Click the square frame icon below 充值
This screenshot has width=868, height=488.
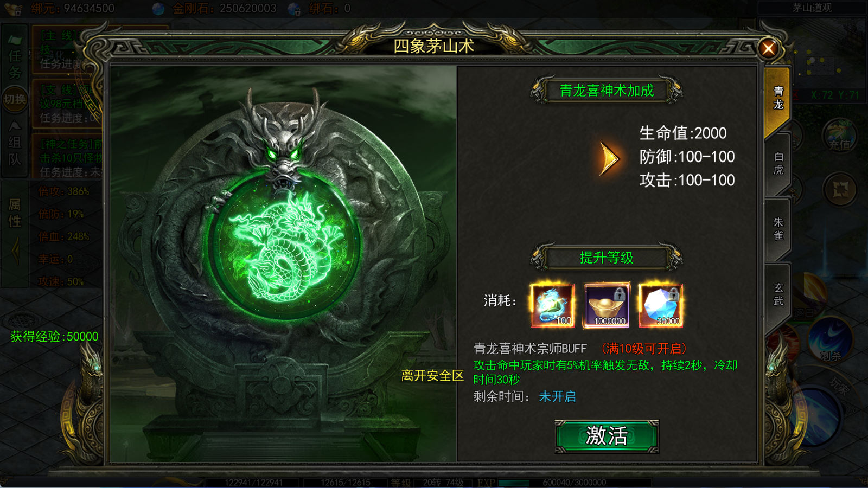point(840,190)
